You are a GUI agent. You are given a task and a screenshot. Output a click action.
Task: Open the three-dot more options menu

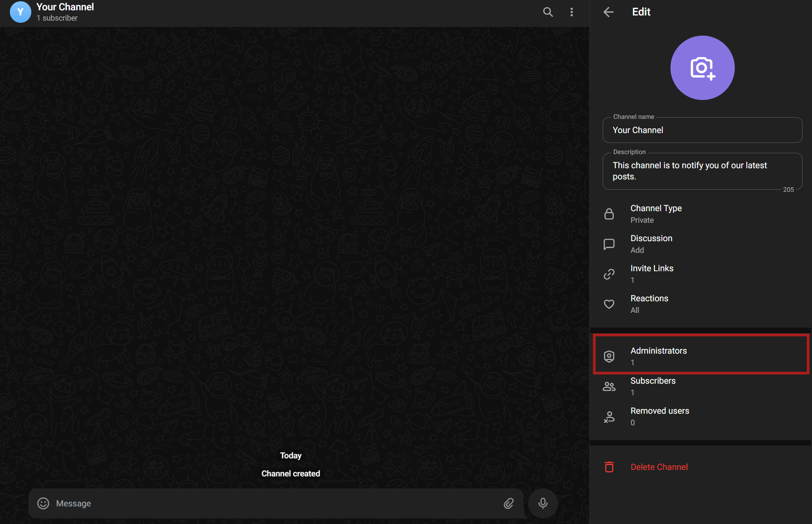[x=571, y=12]
